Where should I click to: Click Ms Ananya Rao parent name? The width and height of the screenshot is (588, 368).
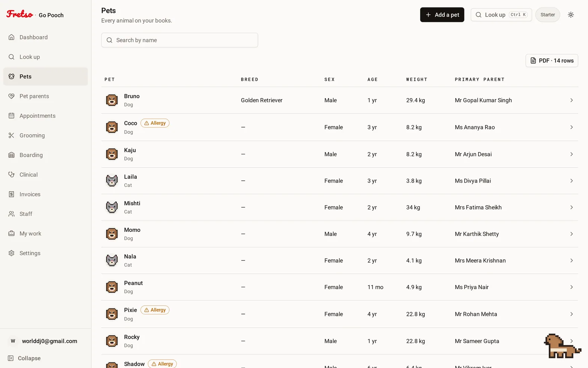click(x=475, y=127)
